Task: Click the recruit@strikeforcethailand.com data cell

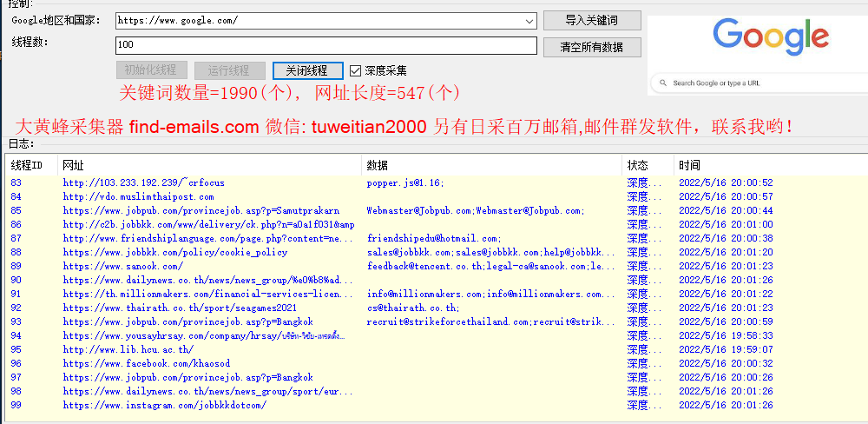Action: tap(491, 321)
